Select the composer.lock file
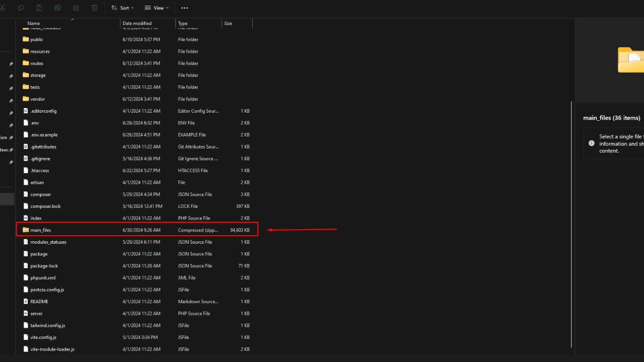The image size is (644, 362). click(x=45, y=206)
